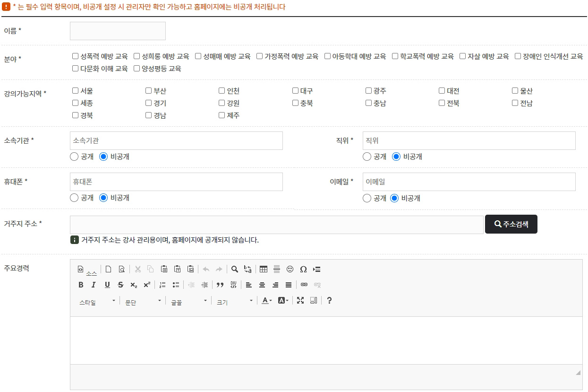This screenshot has width=588, height=392.
Task: Click the Find magnifier icon in editor
Action: coord(234,269)
